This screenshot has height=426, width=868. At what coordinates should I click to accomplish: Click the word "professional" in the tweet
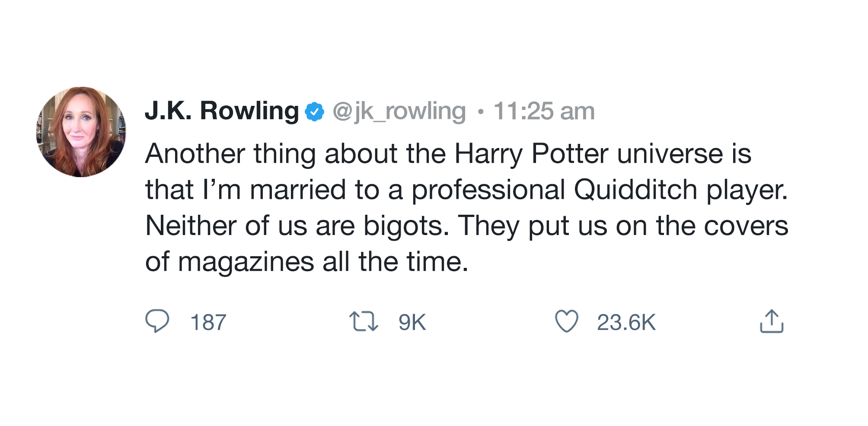(488, 190)
